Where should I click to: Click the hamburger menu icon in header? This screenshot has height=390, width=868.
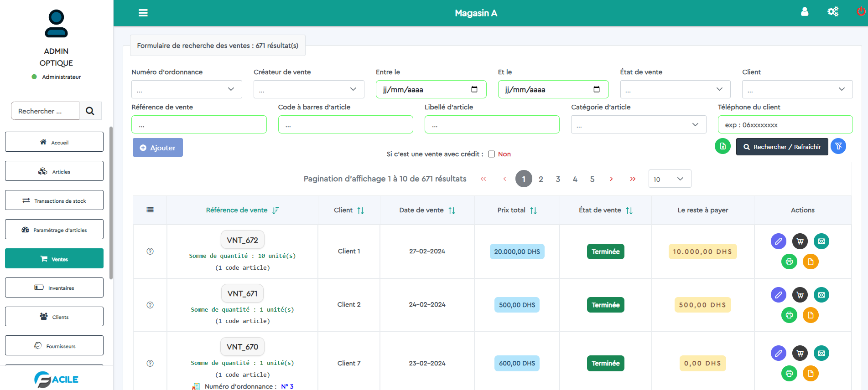[x=143, y=13]
